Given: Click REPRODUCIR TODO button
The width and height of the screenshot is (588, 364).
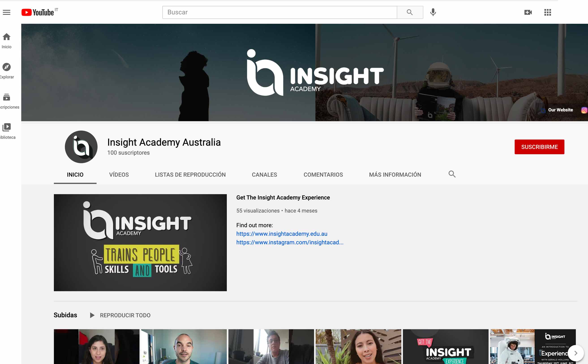Looking at the screenshot, I should tap(120, 315).
